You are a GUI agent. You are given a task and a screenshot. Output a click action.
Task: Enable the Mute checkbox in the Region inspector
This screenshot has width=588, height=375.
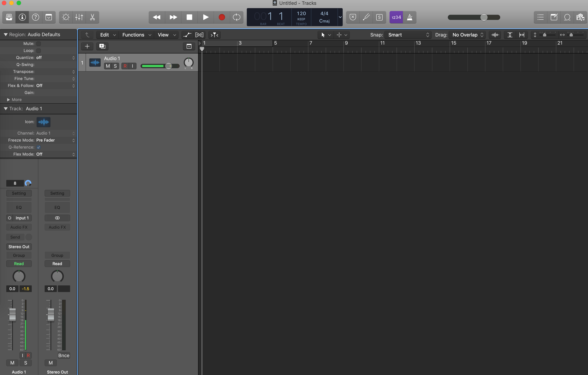click(x=38, y=44)
